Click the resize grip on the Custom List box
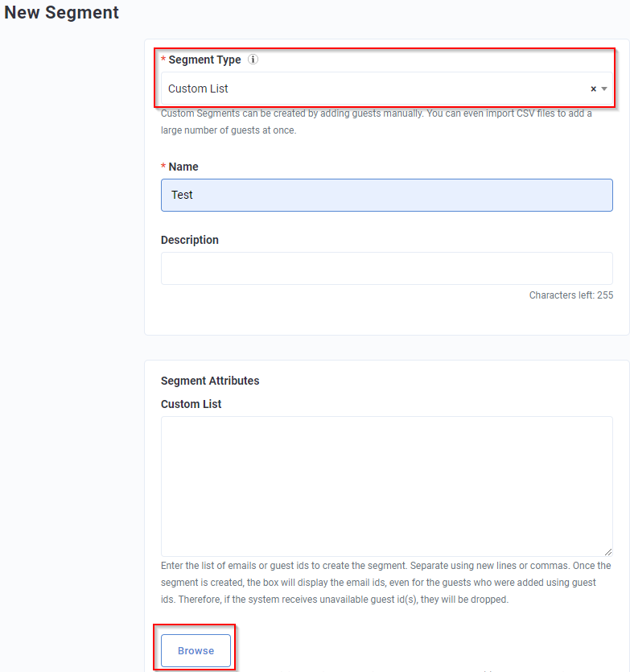The image size is (630, 672). 609,552
